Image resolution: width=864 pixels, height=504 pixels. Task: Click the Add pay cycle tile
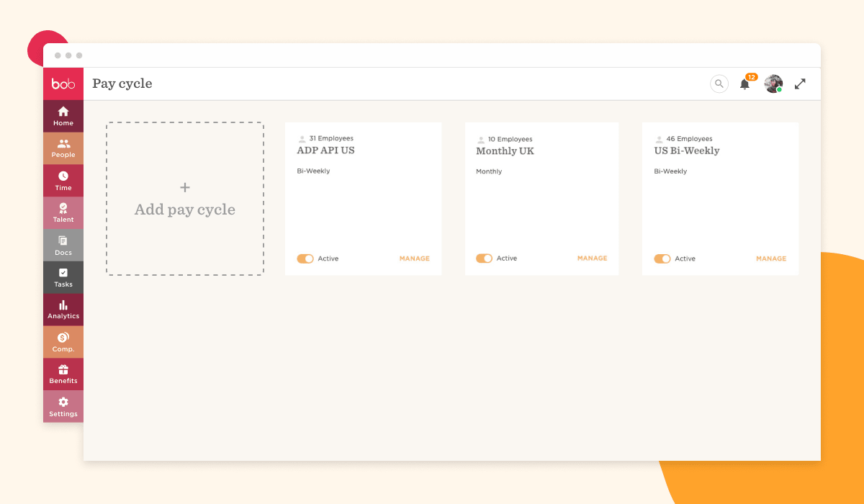(185, 199)
